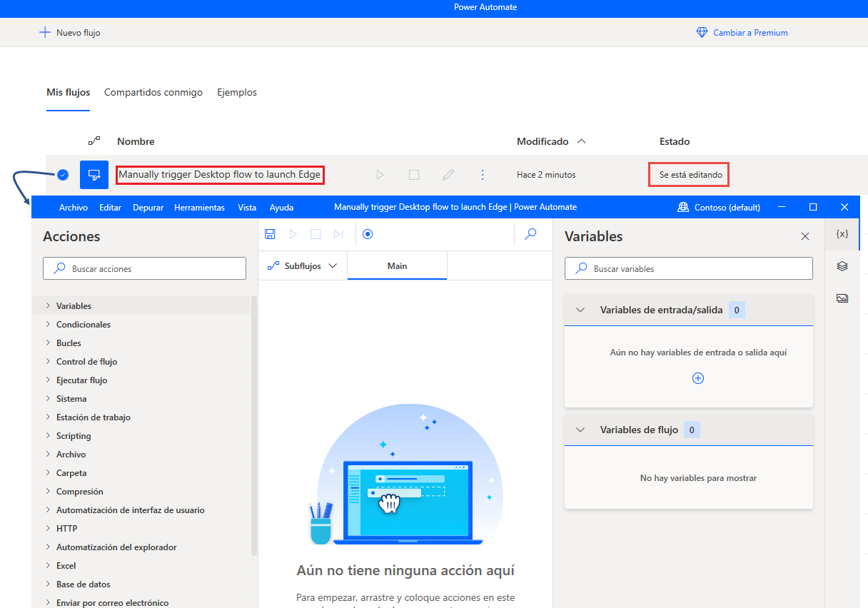Start the recorder from the designer toolbar
Image resolution: width=868 pixels, height=608 pixels.
pos(368,234)
